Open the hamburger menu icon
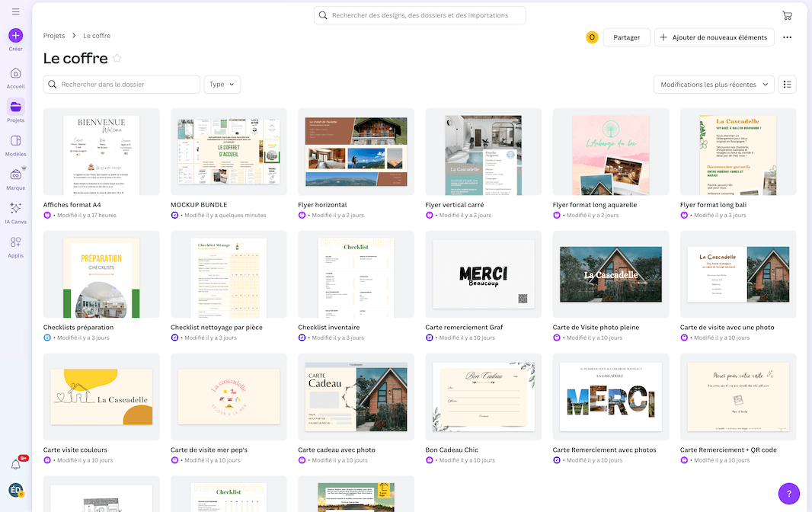The image size is (812, 512). click(x=15, y=12)
